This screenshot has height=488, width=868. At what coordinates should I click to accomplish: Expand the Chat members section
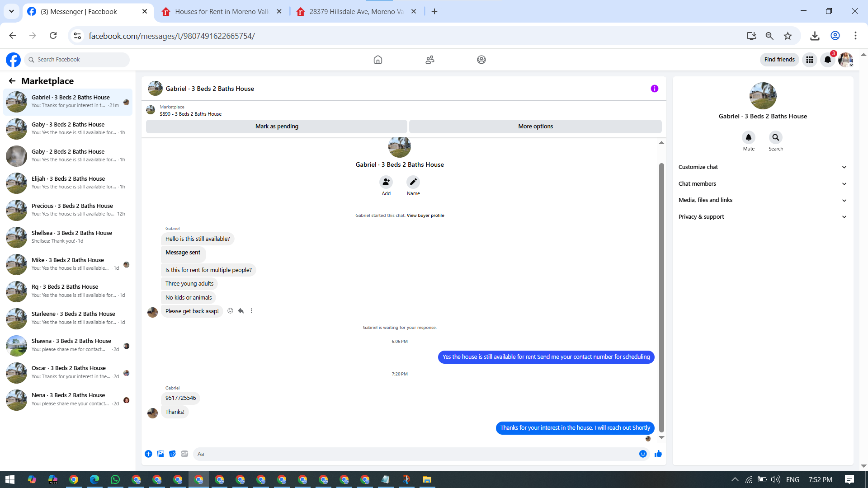coord(762,184)
